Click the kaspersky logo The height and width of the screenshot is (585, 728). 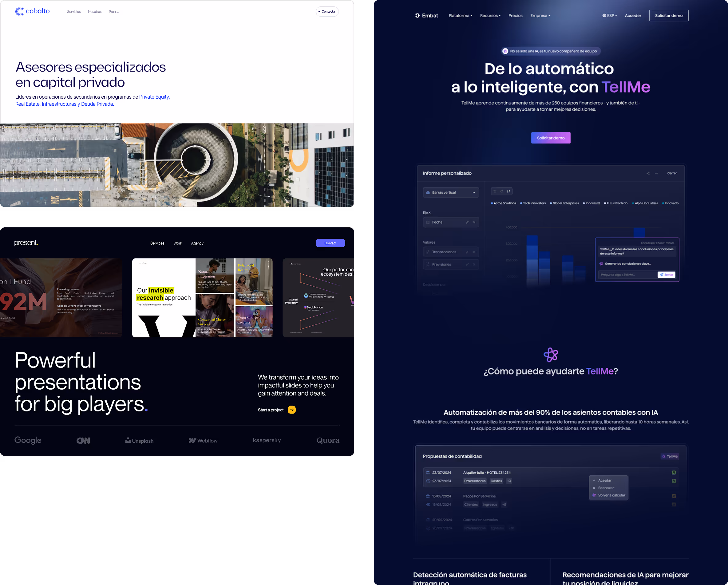(267, 440)
